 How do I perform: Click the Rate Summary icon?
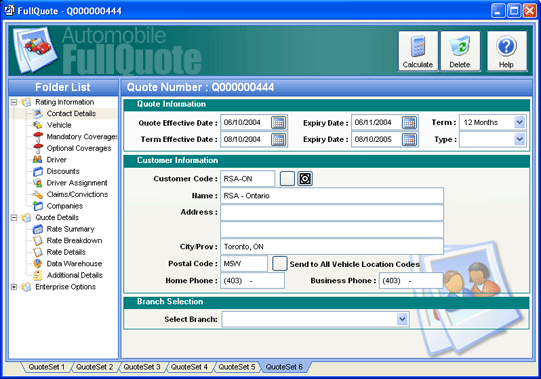point(38,229)
